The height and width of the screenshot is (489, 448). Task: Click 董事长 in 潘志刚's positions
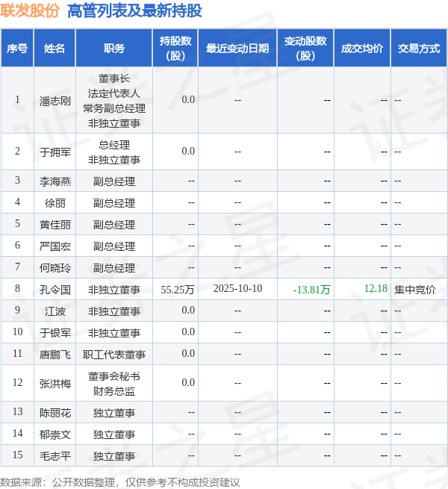[x=114, y=78]
